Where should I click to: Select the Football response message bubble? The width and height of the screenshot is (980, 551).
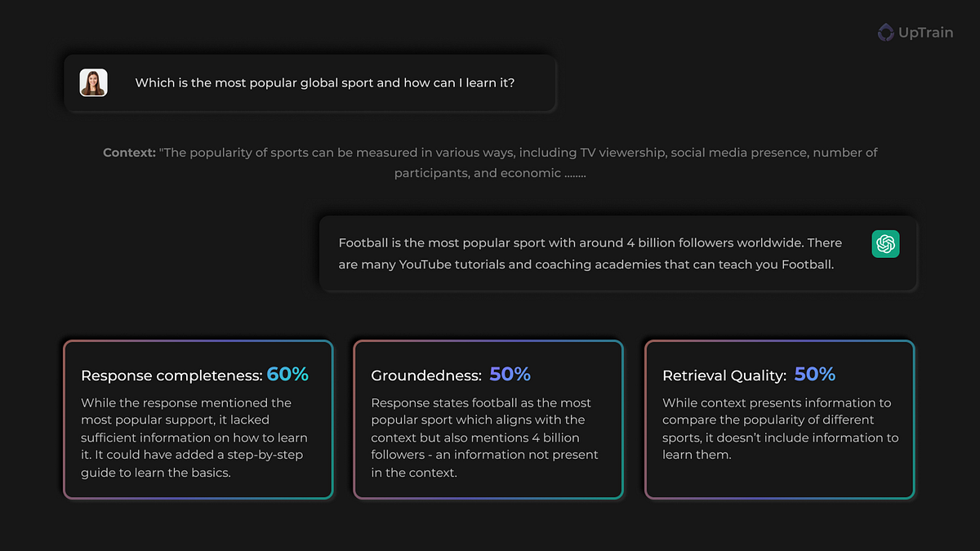(618, 253)
